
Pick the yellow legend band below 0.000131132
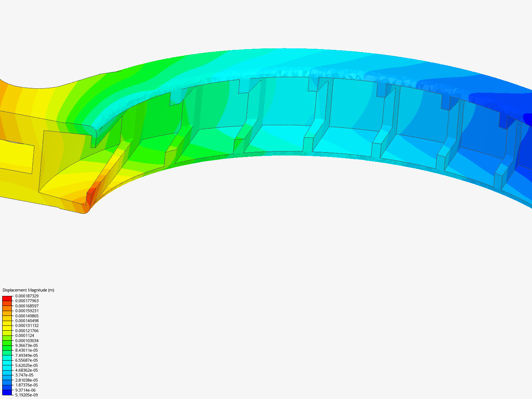pyautogui.click(x=7, y=328)
